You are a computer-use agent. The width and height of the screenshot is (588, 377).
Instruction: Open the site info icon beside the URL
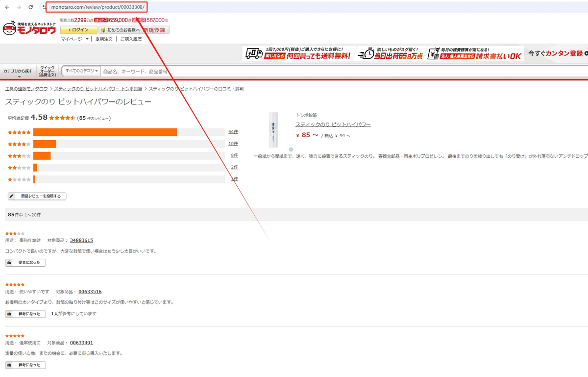point(44,7)
